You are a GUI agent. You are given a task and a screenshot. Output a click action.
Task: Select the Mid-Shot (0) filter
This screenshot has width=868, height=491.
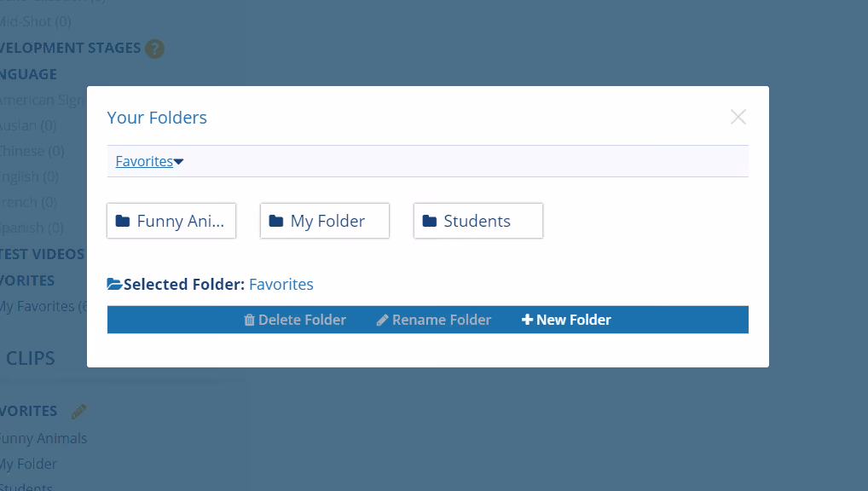tap(34, 21)
